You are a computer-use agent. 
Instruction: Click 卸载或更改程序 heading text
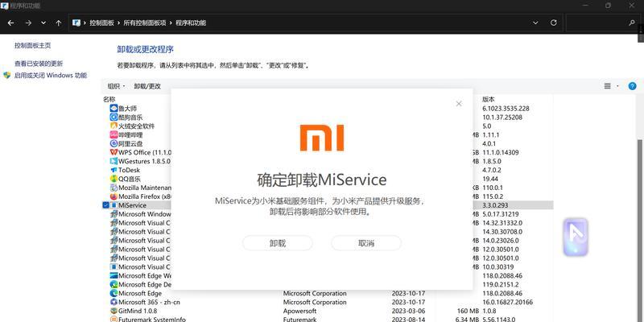pyautogui.click(x=146, y=50)
